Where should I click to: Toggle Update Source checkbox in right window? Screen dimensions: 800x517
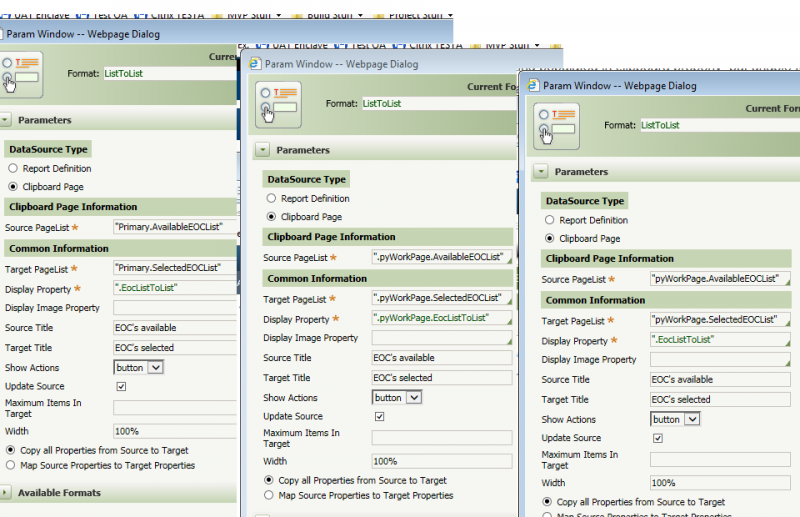[658, 438]
